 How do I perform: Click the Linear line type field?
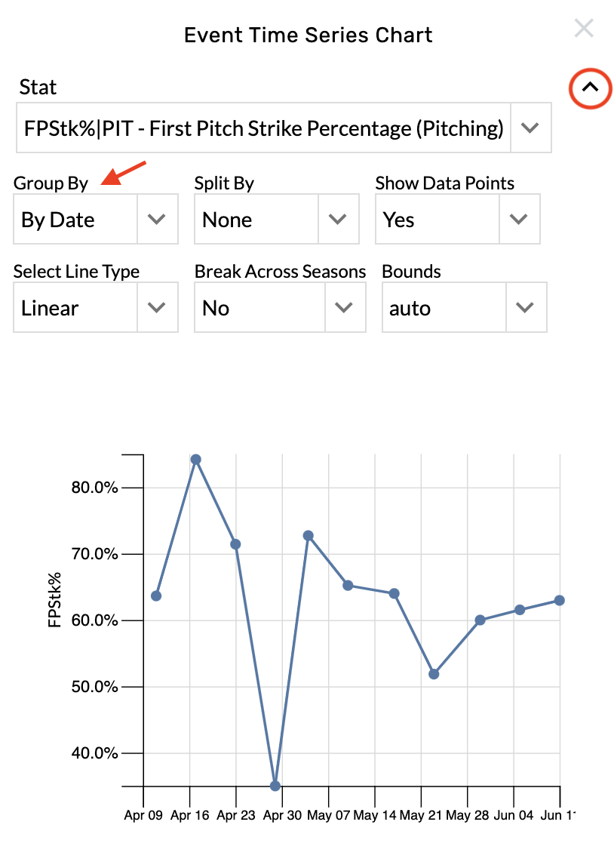[75, 307]
